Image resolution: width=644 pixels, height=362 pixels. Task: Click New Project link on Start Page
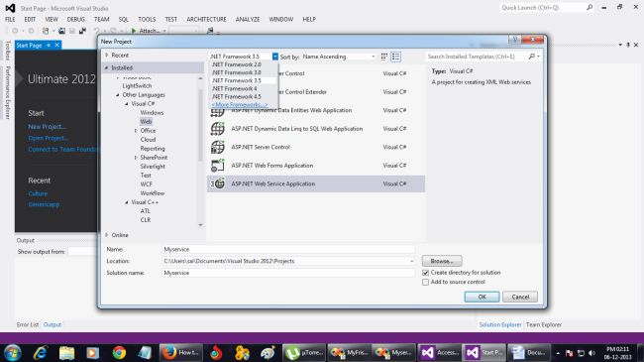[x=47, y=127]
